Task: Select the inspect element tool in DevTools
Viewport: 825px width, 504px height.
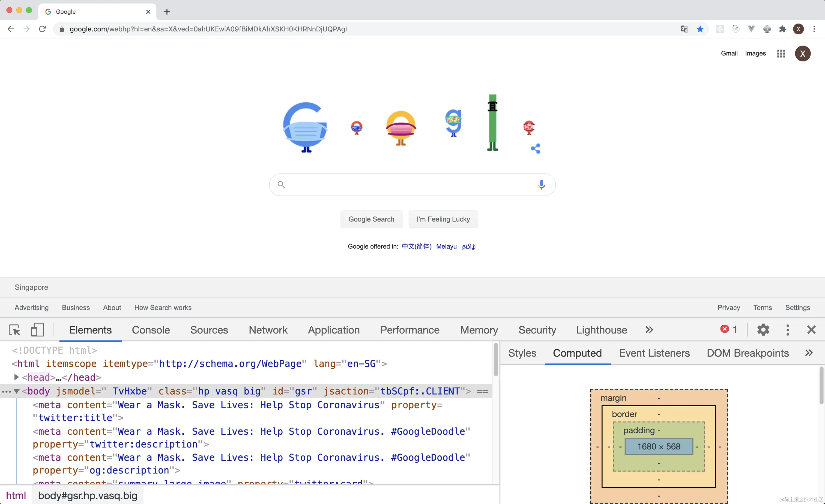Action: point(14,330)
